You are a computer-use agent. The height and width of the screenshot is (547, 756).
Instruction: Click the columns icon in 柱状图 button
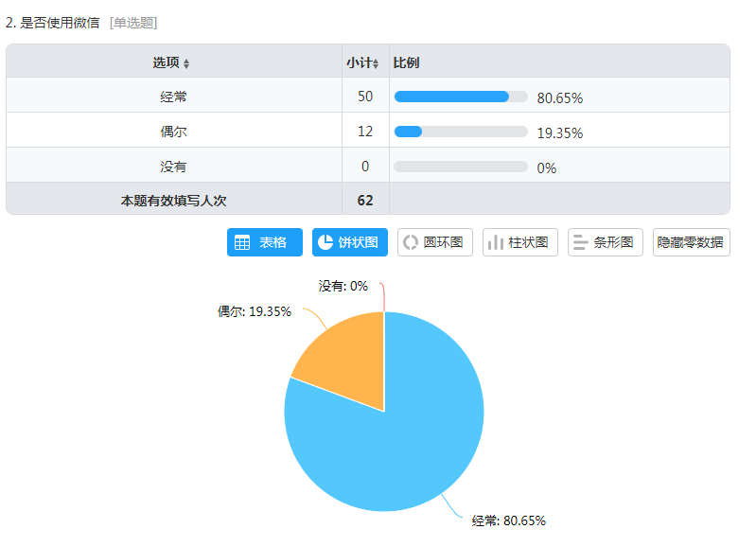[x=496, y=242]
